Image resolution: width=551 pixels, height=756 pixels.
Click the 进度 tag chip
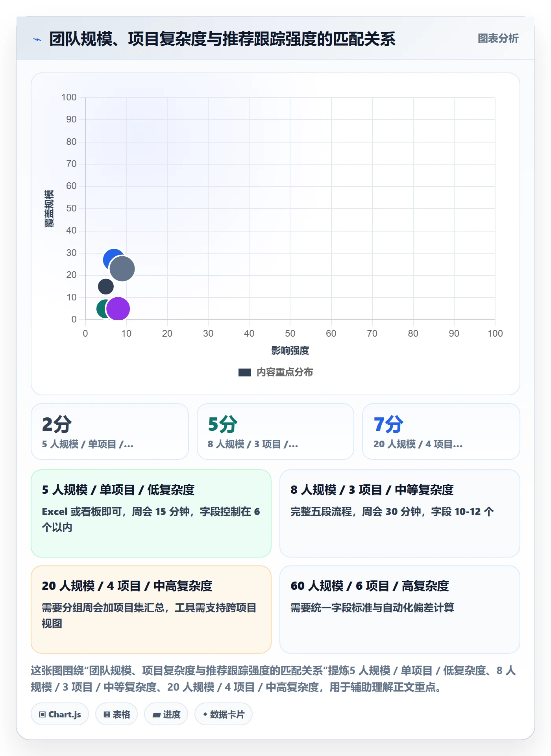pos(166,714)
